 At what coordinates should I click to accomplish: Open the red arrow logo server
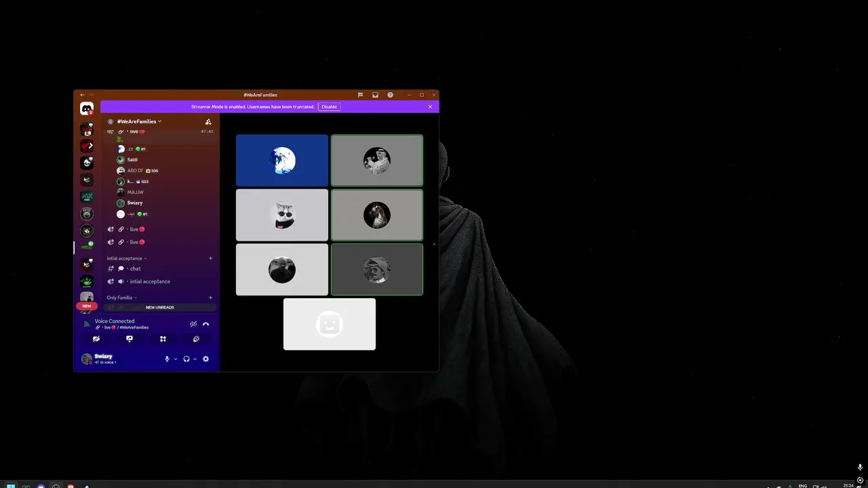tap(87, 146)
